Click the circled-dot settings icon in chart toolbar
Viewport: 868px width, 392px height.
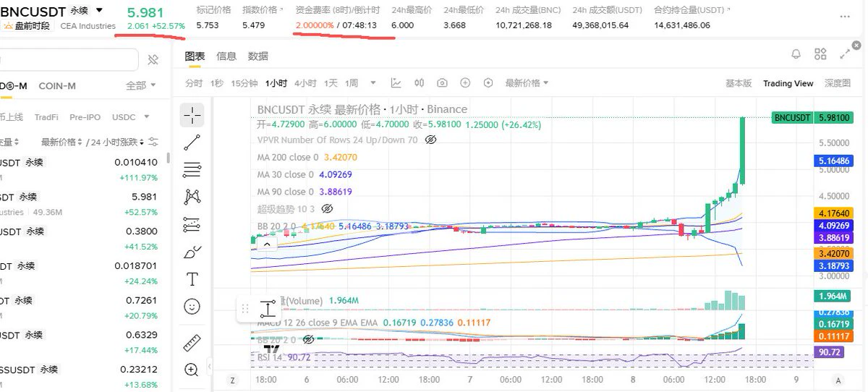click(x=488, y=83)
